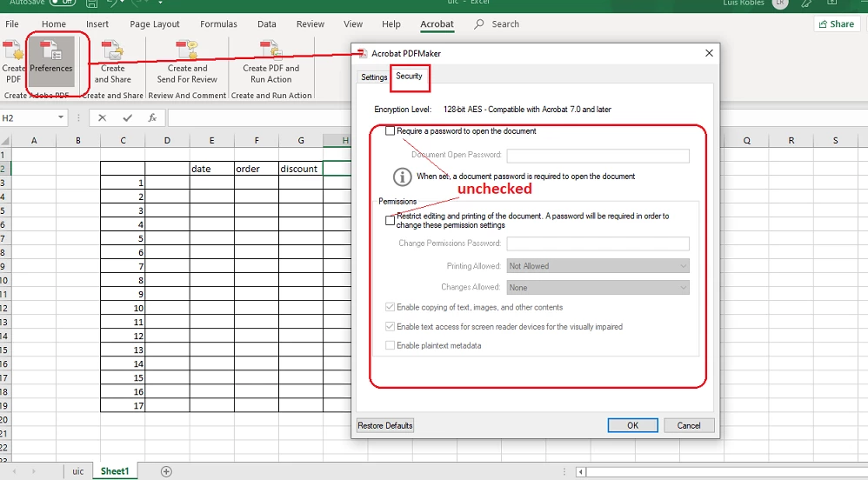Select Security tab in PDFMaker dialog
Viewport: 868px width, 480px height.
coord(409,77)
